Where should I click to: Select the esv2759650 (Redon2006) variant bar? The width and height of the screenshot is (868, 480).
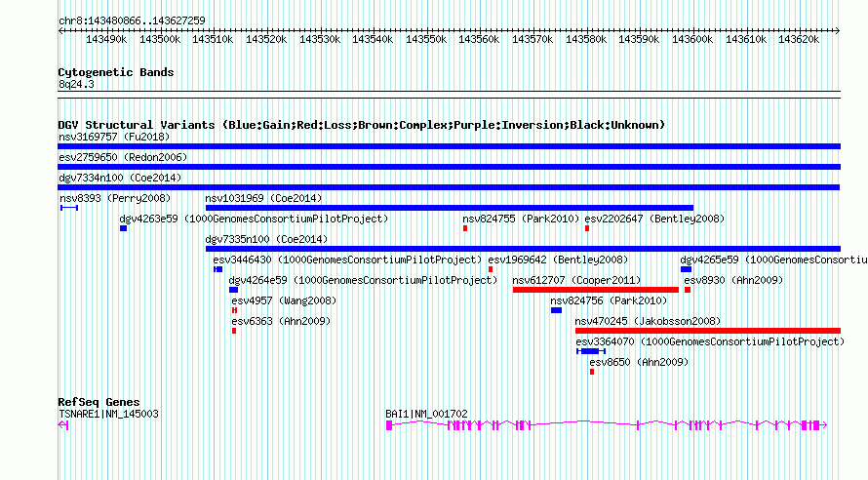(x=449, y=167)
